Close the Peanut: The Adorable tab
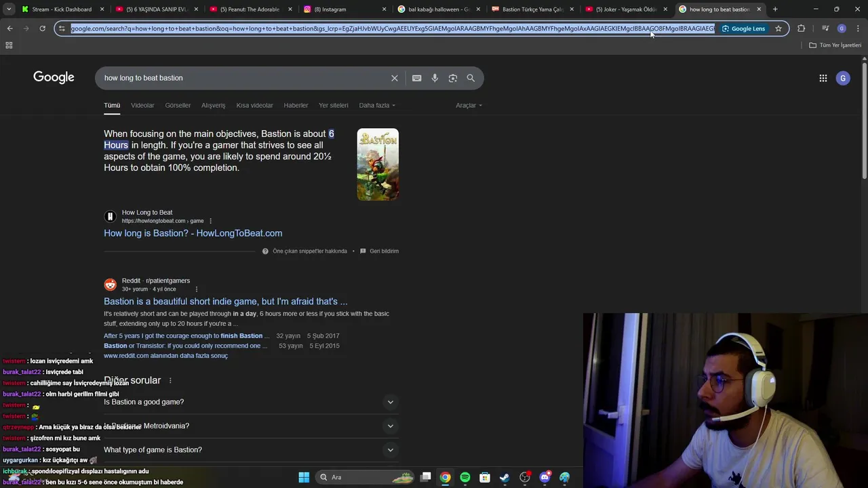Image resolution: width=868 pixels, height=488 pixels. 290,9
